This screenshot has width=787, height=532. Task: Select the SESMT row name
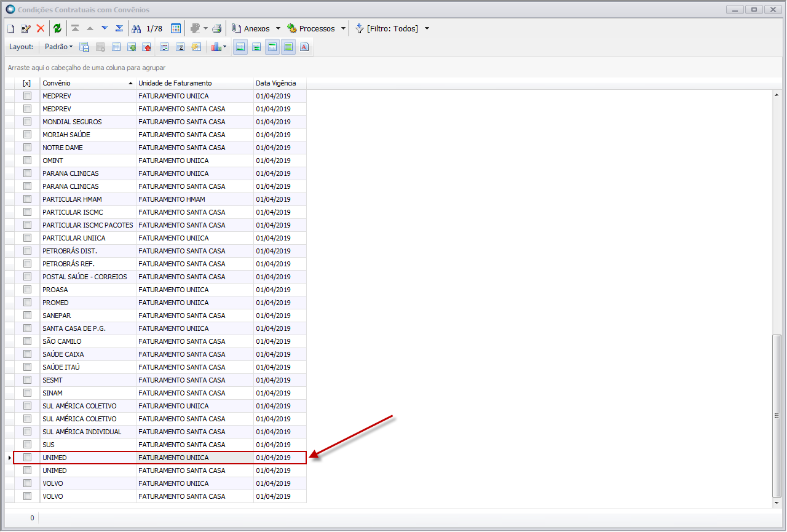coord(52,380)
